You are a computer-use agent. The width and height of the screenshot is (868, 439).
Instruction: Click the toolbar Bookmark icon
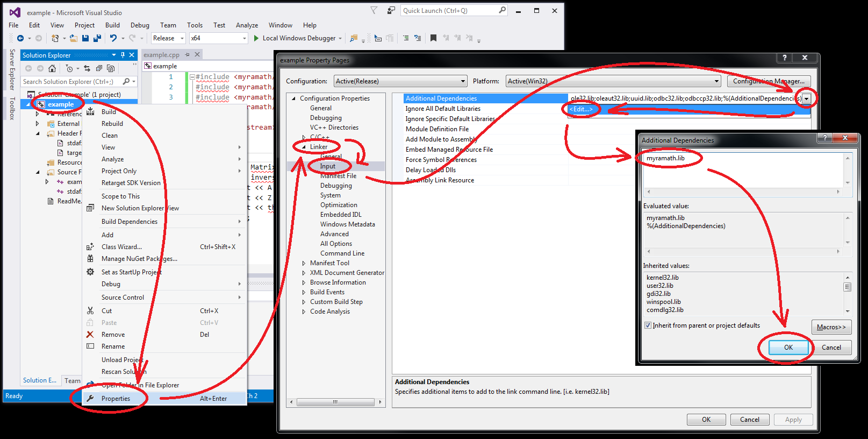[433, 38]
